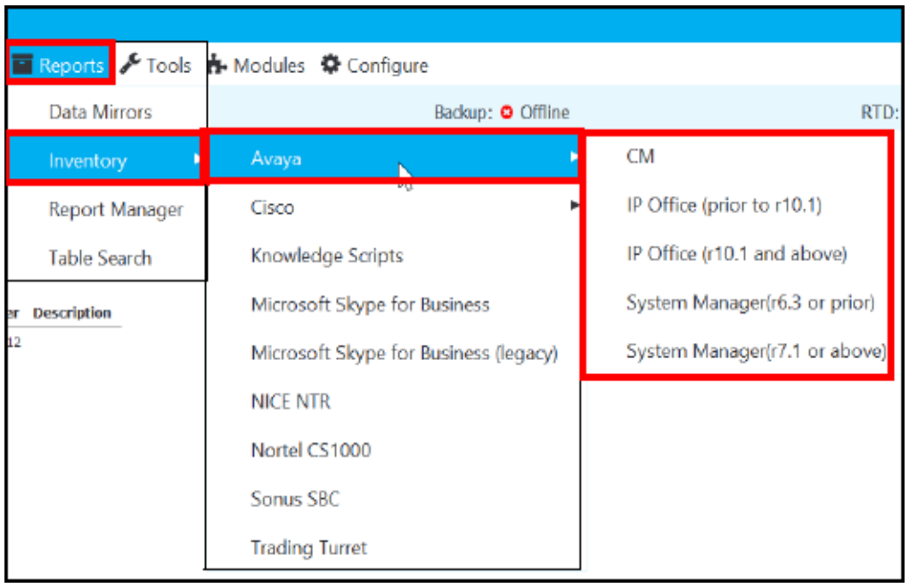Click the Backup status label

pos(463,111)
